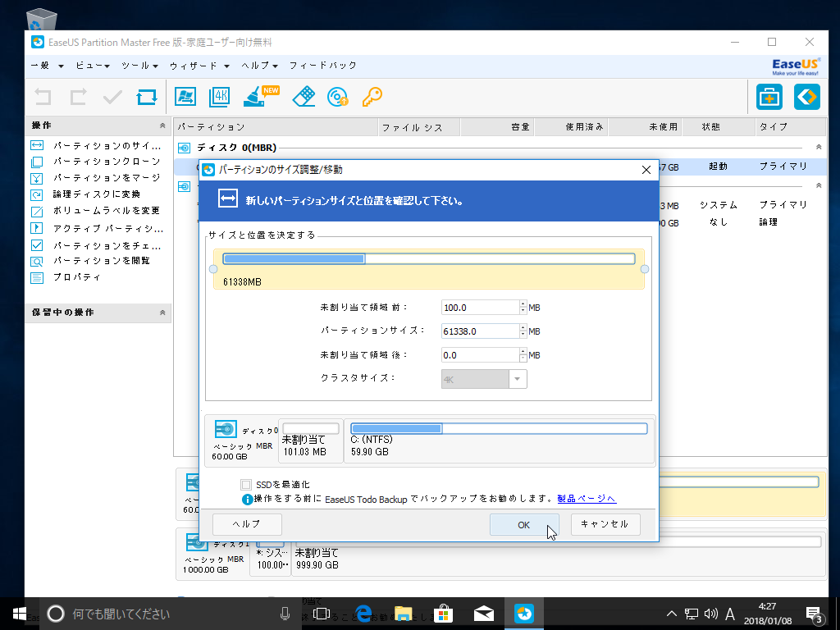Click the パーティション column header
The image size is (840, 630).
[276, 127]
